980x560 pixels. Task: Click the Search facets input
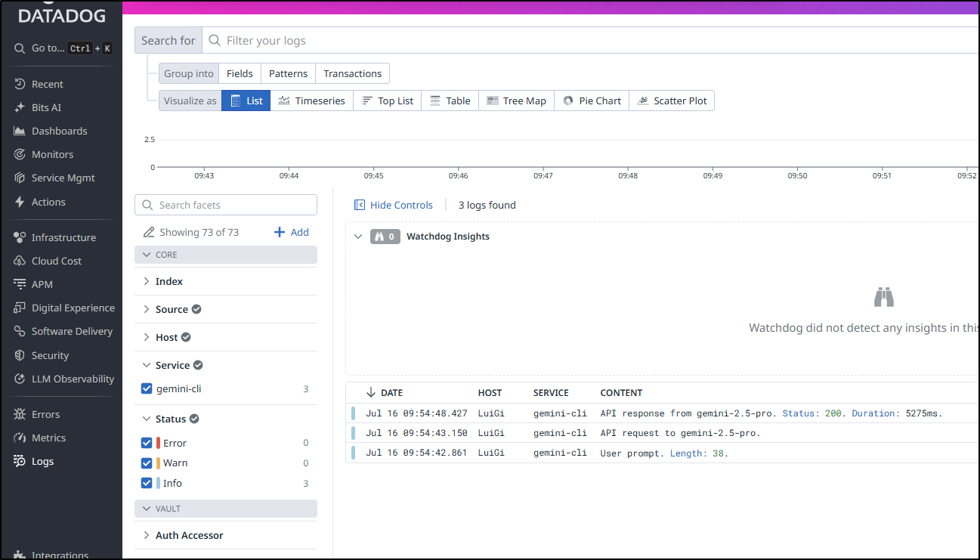tap(226, 205)
